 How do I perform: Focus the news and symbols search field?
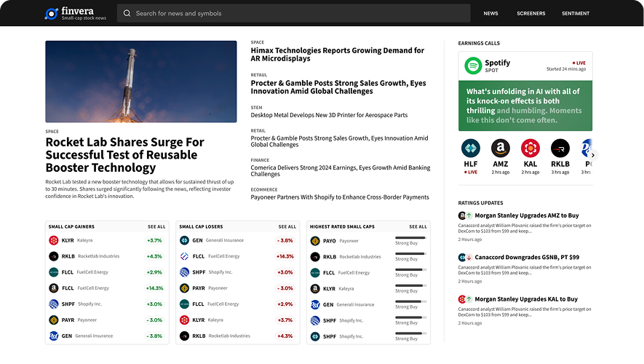294,14
